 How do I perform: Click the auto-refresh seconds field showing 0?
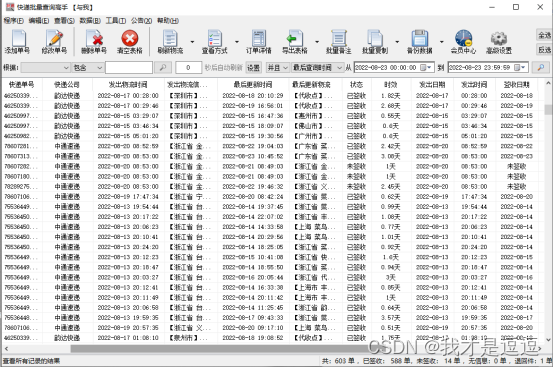click(x=188, y=67)
